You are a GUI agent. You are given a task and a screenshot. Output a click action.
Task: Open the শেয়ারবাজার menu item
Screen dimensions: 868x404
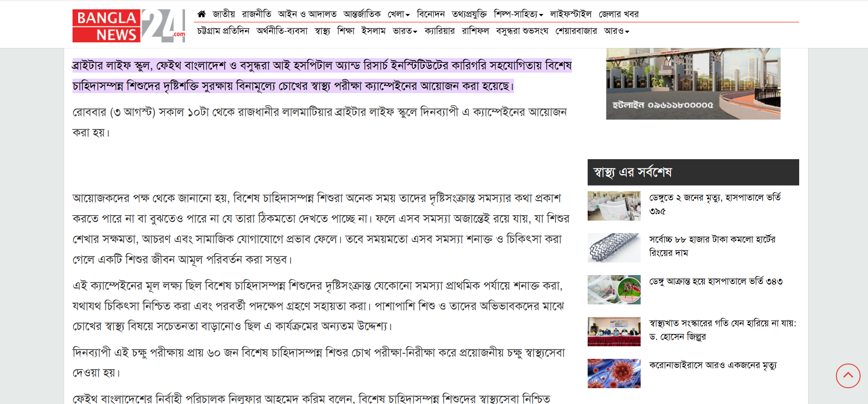576,31
